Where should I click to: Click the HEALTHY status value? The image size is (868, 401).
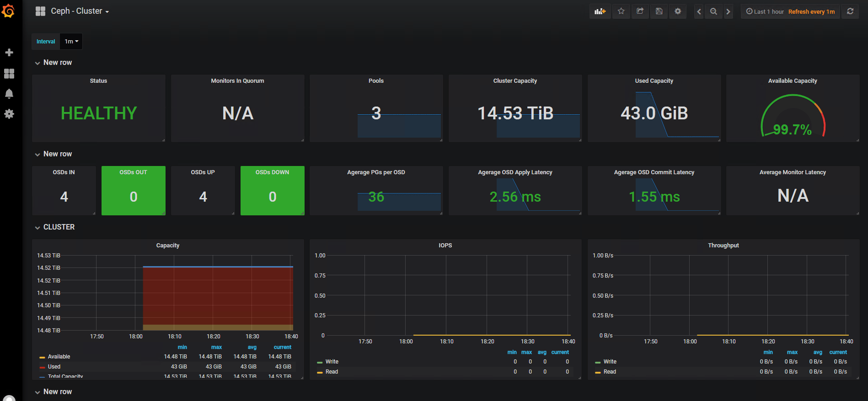click(x=99, y=113)
